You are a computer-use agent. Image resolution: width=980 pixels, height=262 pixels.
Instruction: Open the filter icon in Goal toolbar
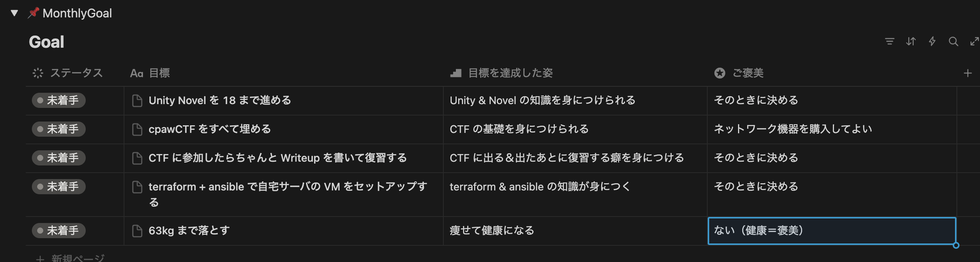click(889, 41)
